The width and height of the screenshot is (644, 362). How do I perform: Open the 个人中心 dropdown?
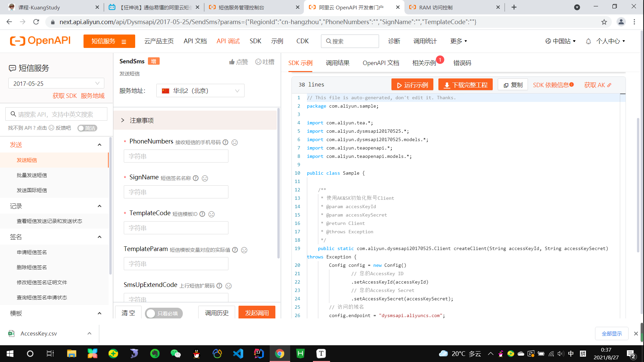[611, 41]
